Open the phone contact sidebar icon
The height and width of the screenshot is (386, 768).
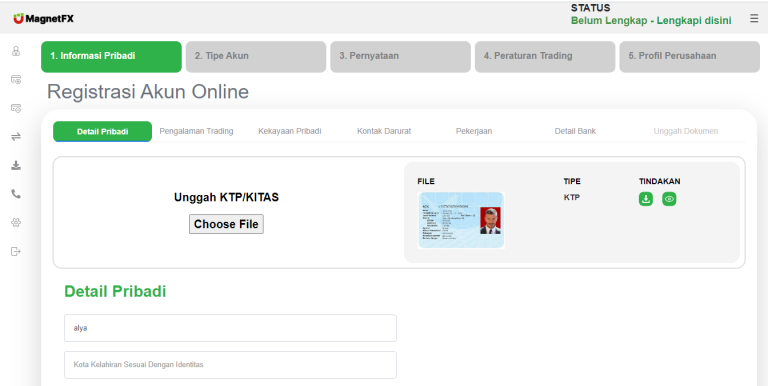click(16, 194)
